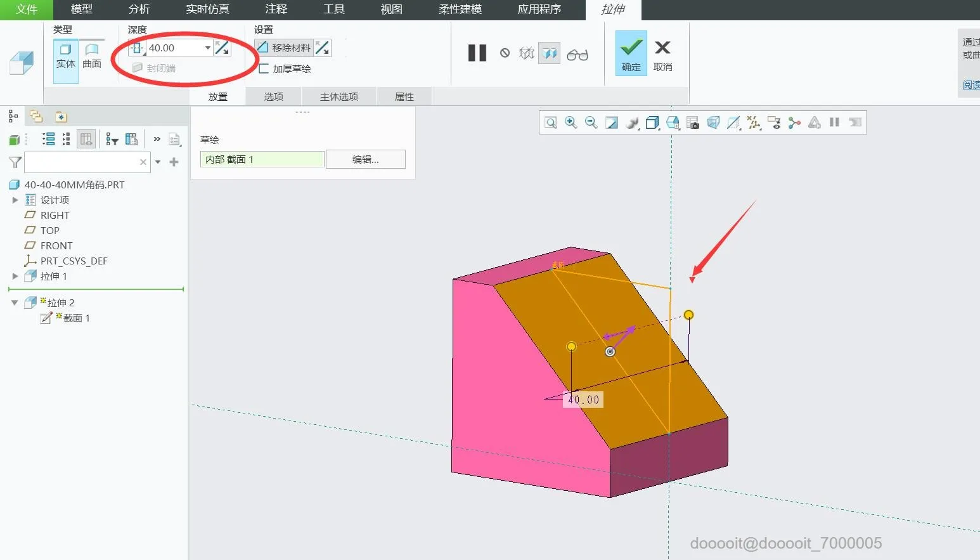Viewport: 980px width, 560px height.
Task: Select PRT_CSYS_DEF in the tree
Action: pos(74,261)
